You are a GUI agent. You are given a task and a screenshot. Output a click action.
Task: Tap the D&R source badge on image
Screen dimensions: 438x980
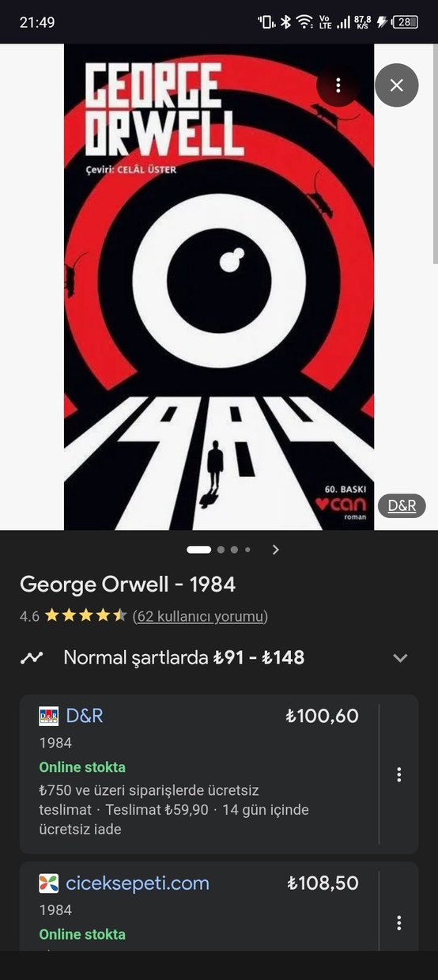click(x=402, y=506)
